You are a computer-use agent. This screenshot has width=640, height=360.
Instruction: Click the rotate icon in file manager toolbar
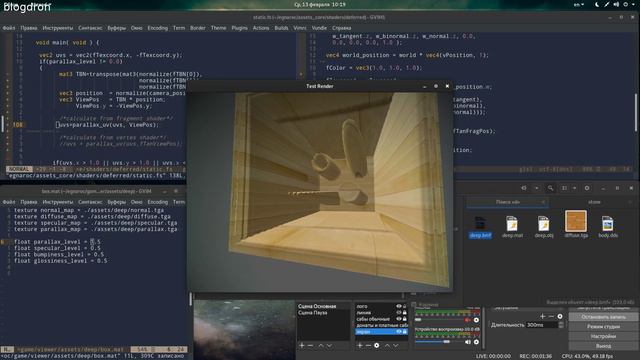pos(524,188)
